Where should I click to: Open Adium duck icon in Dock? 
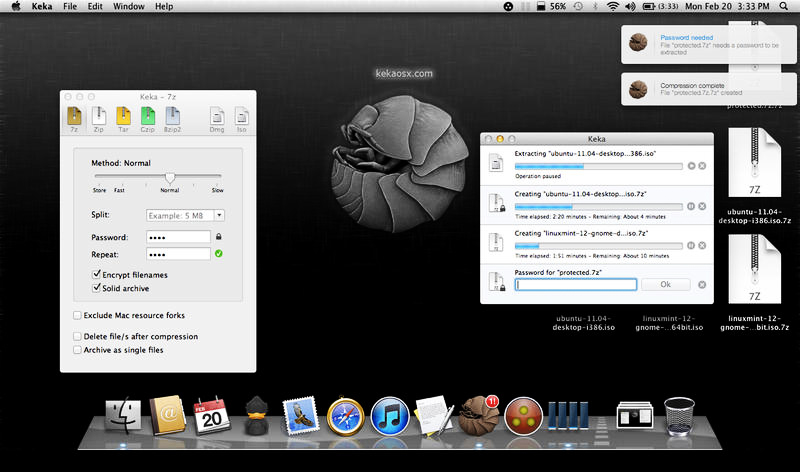pos(257,416)
